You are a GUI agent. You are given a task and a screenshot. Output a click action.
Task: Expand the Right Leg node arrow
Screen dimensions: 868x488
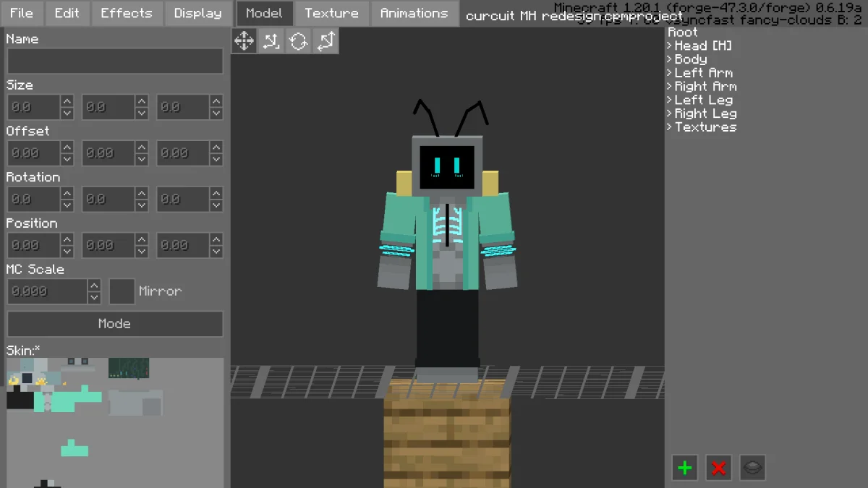[x=670, y=114]
